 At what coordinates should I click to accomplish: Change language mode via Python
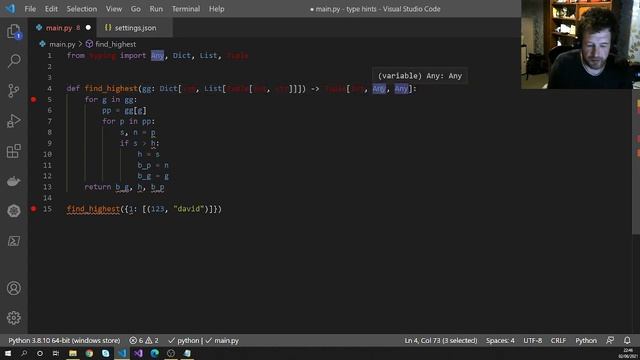pyautogui.click(x=586, y=340)
